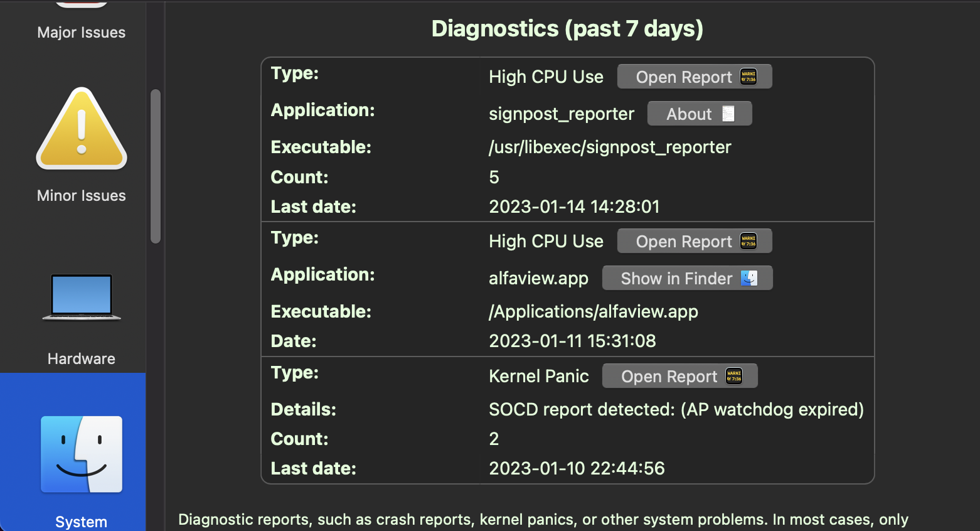
Task: Click the Diagnostics (past 7 days) heading
Action: click(x=567, y=29)
